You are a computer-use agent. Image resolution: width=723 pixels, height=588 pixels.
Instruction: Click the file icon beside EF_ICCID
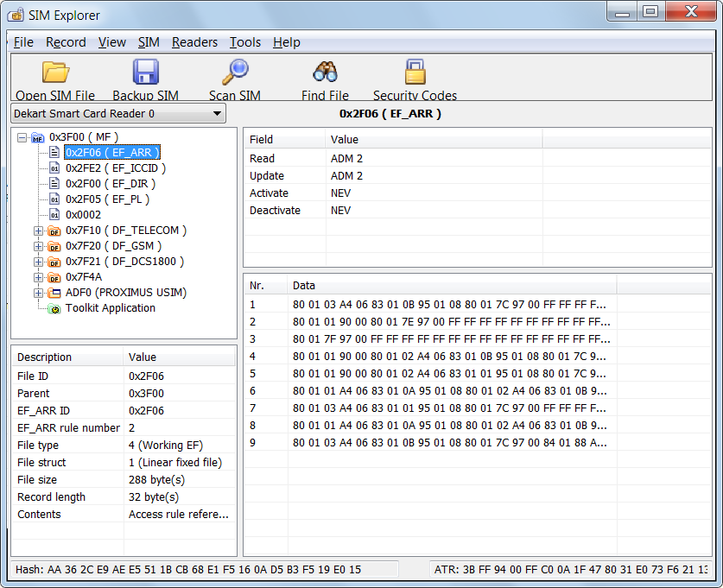pyautogui.click(x=54, y=168)
